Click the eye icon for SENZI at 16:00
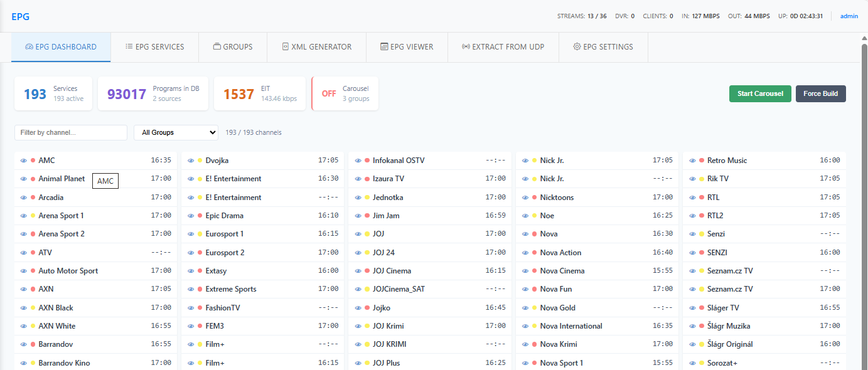This screenshot has width=868, height=370. 692,253
